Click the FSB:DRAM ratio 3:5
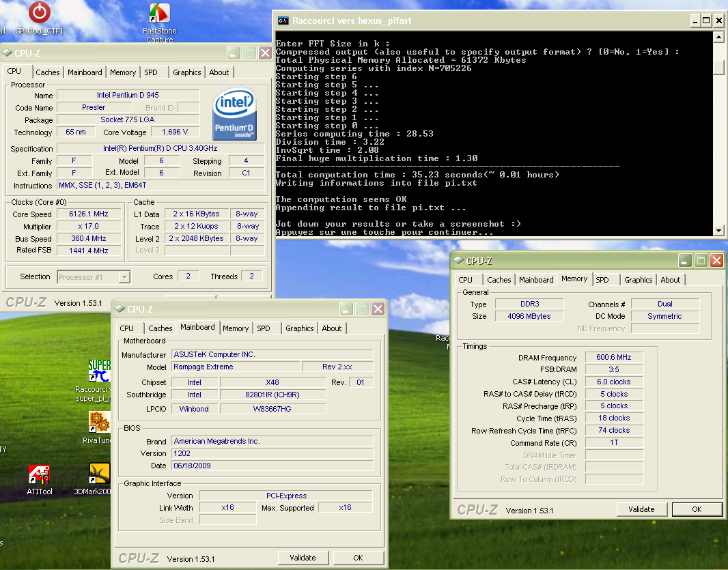Screen dimensions: 728x570 tap(614, 369)
